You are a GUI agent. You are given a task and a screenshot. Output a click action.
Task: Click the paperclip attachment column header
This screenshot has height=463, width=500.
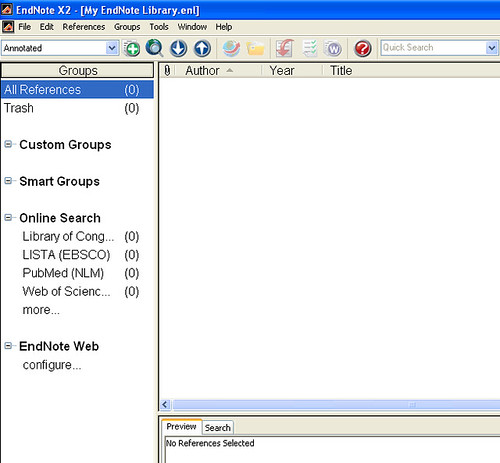click(167, 71)
